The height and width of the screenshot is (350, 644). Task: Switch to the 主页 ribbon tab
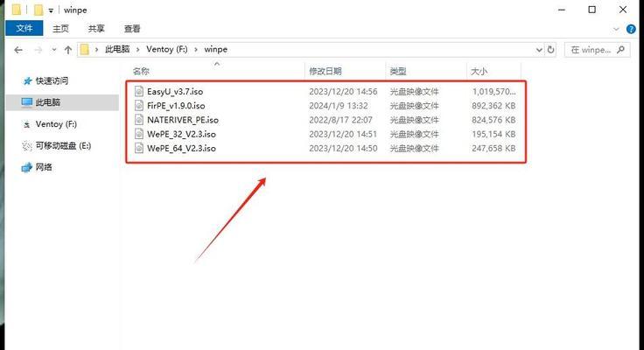[x=60, y=29]
